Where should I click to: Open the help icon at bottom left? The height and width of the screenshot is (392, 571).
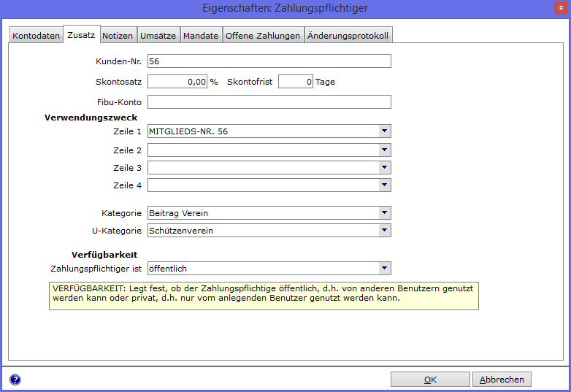15,380
